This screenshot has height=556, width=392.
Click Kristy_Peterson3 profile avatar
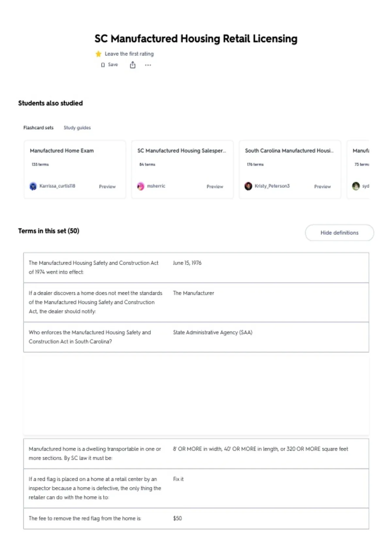(248, 186)
